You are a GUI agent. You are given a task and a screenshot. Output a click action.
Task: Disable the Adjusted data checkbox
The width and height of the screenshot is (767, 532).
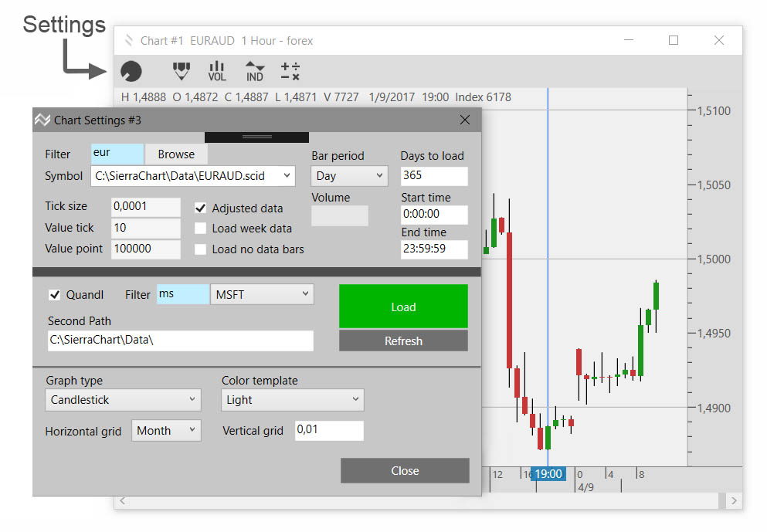click(201, 208)
